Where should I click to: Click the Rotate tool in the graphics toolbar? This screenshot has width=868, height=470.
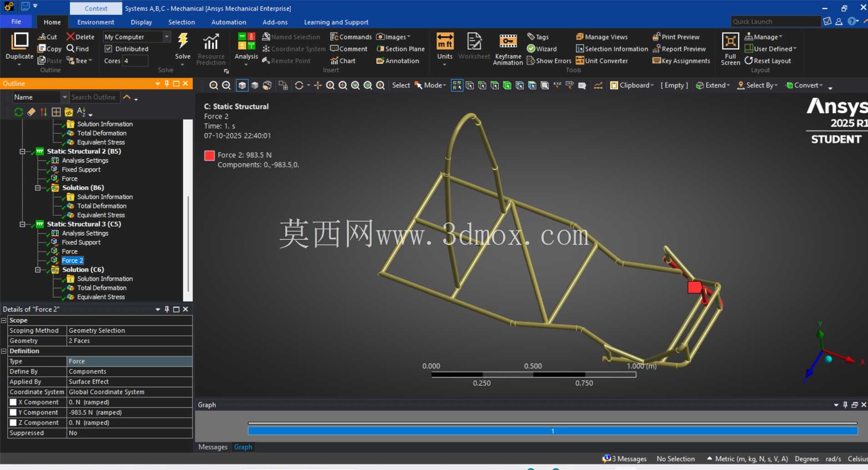[x=299, y=86]
